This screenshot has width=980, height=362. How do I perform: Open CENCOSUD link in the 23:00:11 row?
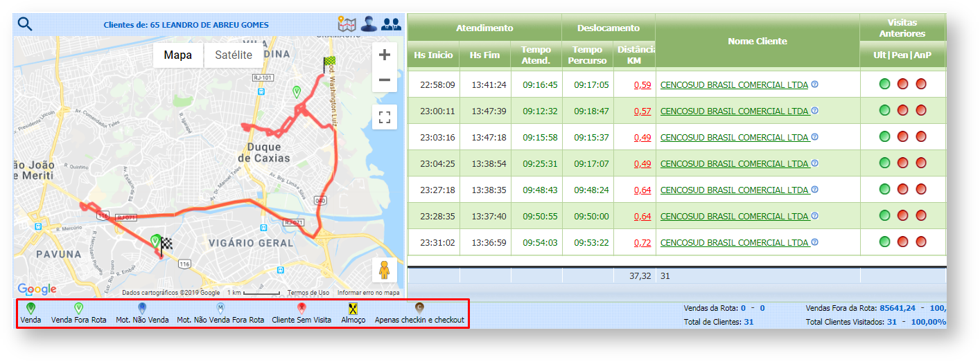click(x=735, y=111)
